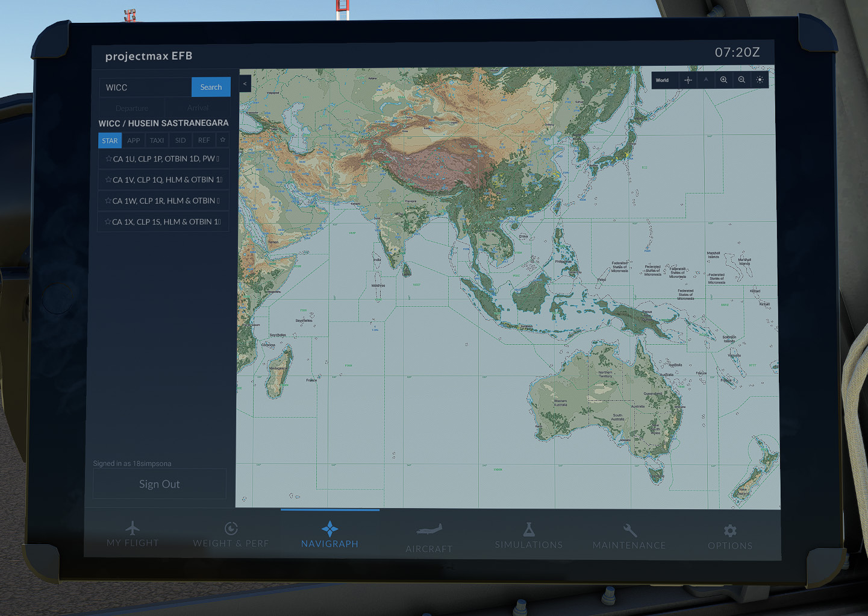868x616 pixels.
Task: Open the Options gear icon
Action: pyautogui.click(x=730, y=531)
